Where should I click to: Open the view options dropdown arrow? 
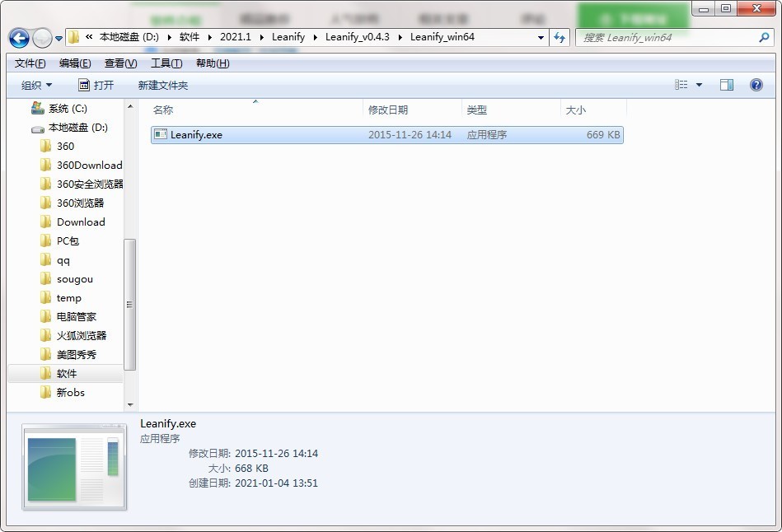click(x=700, y=85)
